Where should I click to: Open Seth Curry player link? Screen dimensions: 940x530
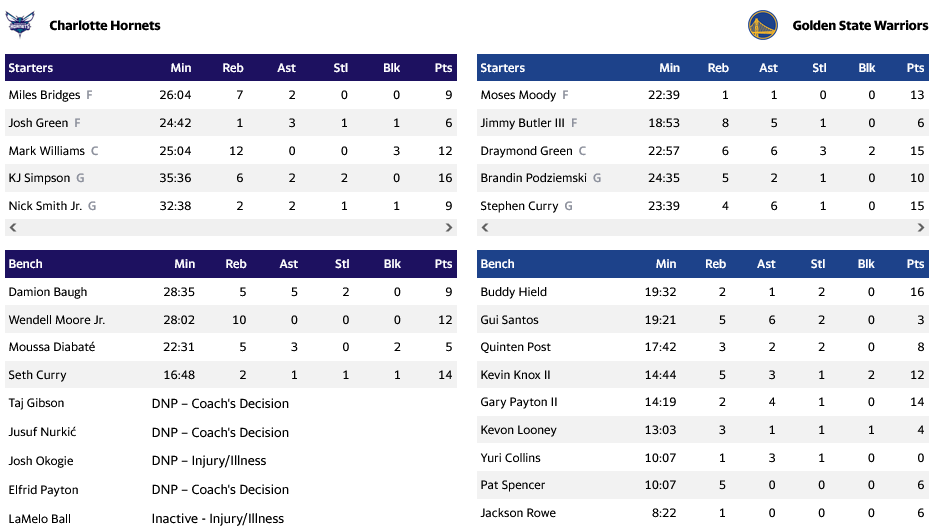pos(37,375)
